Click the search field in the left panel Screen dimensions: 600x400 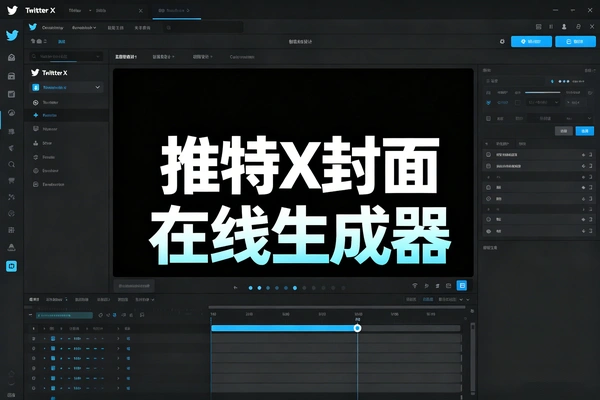(66, 56)
